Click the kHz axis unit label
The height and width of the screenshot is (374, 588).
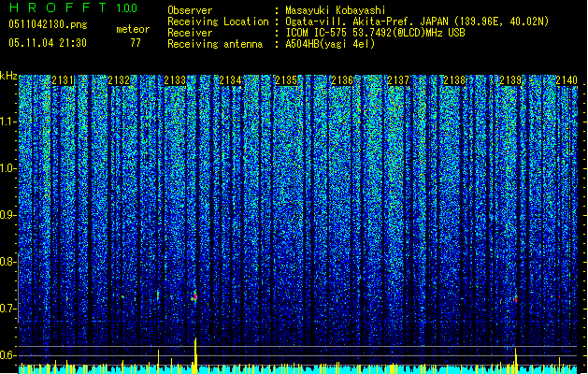(8, 76)
